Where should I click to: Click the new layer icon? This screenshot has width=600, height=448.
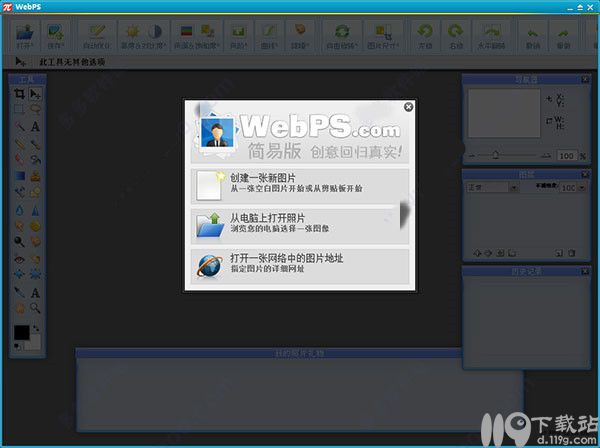pyautogui.click(x=559, y=253)
